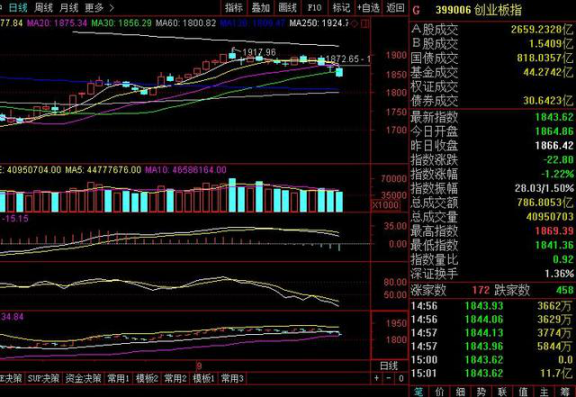The image size is (576, 397).
Task: Expand the arrow chevron next to 更多
Action: 112,8
